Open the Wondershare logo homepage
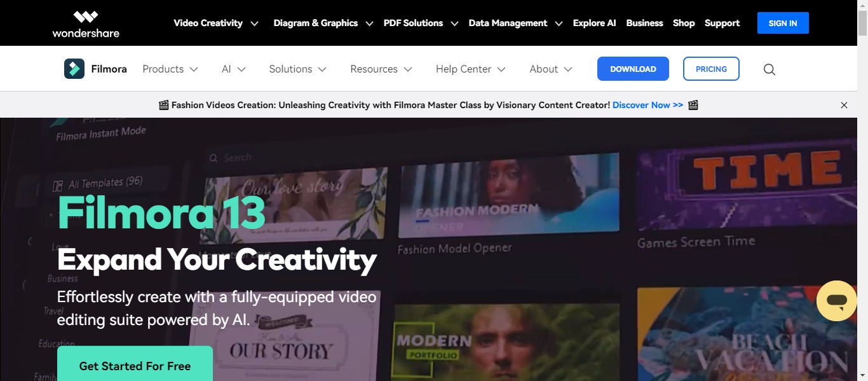Image resolution: width=868 pixels, height=381 pixels. (x=86, y=24)
